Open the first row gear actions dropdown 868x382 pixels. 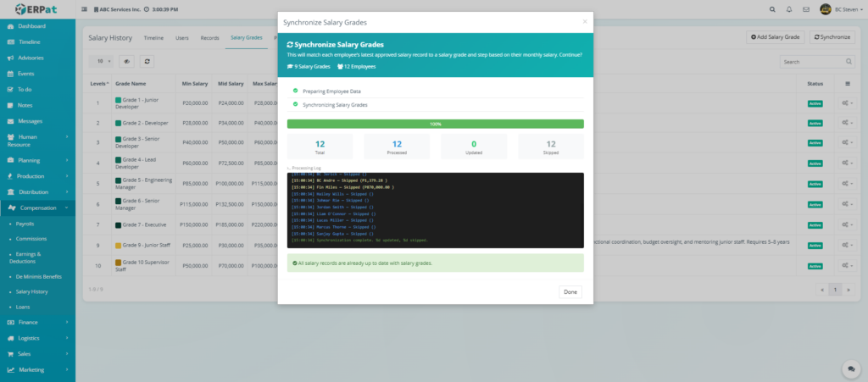click(x=847, y=102)
